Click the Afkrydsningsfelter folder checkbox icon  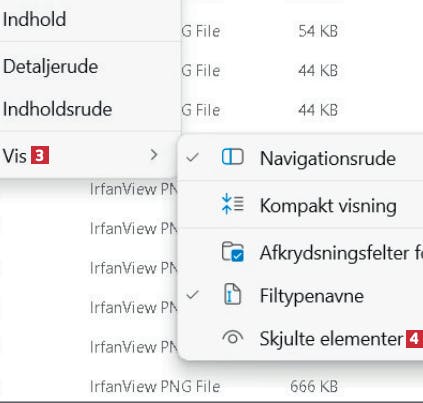(233, 252)
